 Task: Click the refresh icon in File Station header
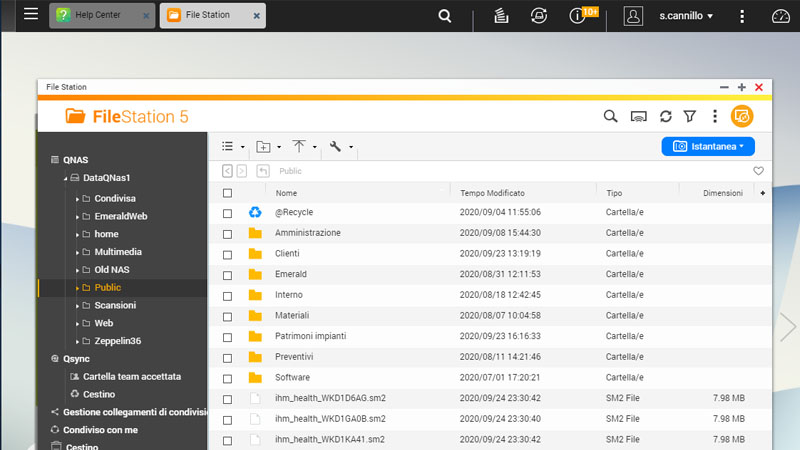pyautogui.click(x=665, y=117)
